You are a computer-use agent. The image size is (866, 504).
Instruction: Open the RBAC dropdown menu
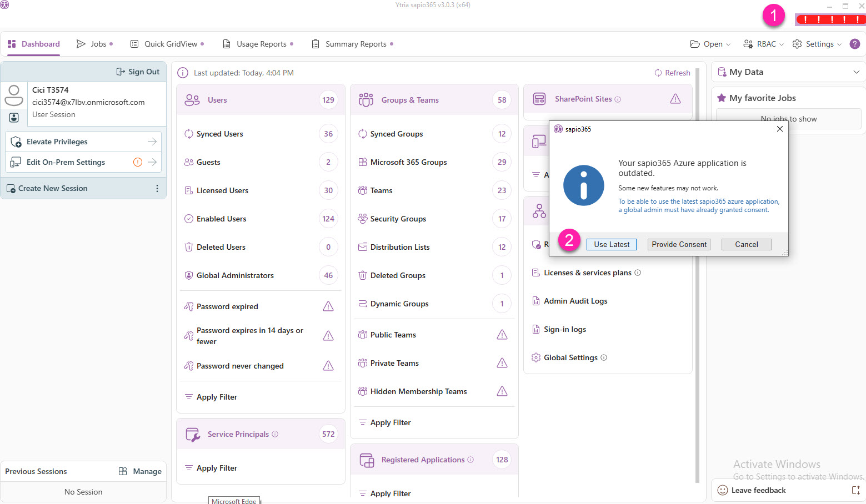click(x=764, y=44)
